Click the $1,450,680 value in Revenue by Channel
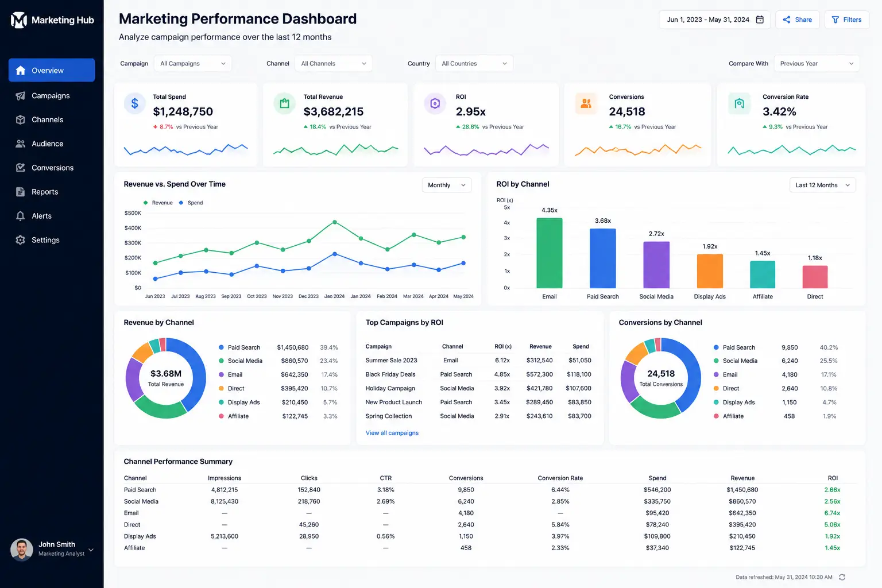Screen dimensions: 882x588 click(x=293, y=347)
